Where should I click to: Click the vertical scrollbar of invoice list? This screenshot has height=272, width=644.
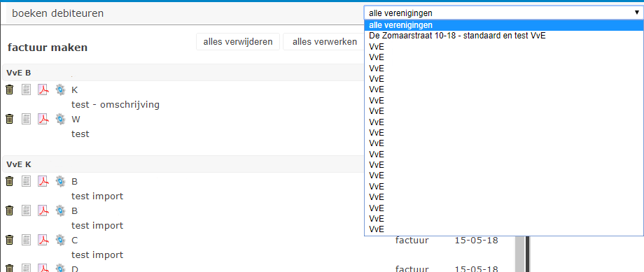(520, 254)
